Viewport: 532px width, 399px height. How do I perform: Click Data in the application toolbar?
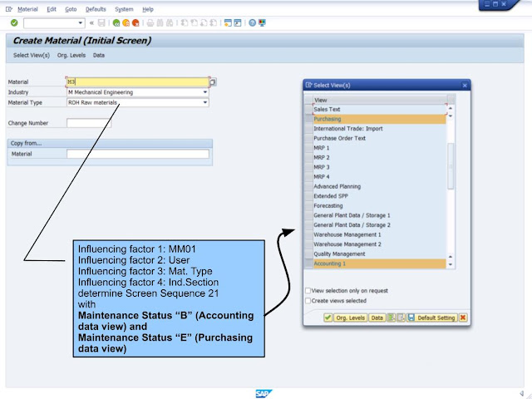tap(99, 56)
